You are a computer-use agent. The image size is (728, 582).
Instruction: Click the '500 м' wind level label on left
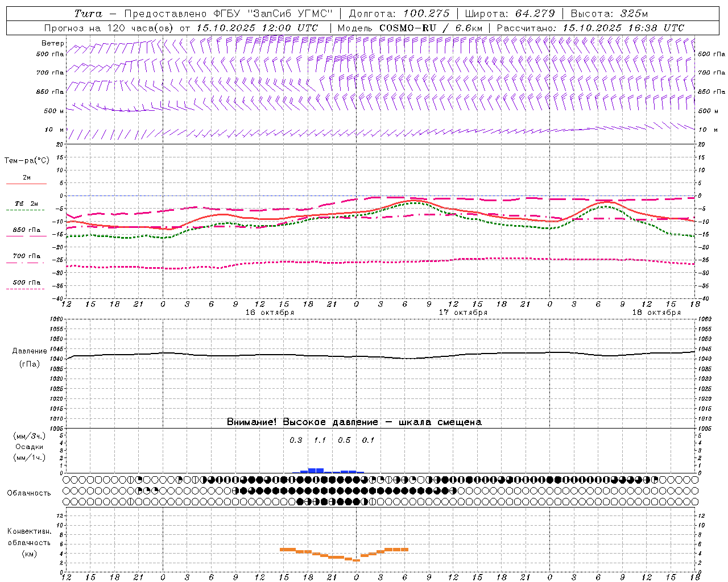point(54,111)
